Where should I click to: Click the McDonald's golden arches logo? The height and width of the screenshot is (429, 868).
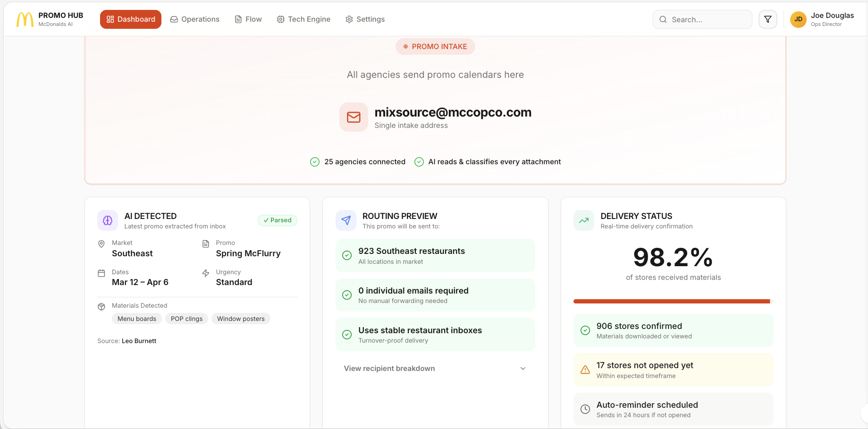tap(25, 19)
